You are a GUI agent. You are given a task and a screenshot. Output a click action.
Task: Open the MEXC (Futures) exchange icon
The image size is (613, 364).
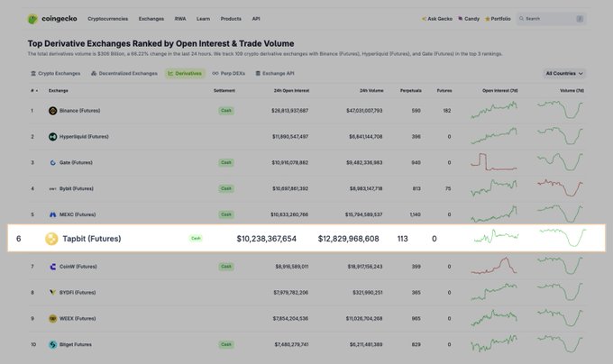(53, 214)
